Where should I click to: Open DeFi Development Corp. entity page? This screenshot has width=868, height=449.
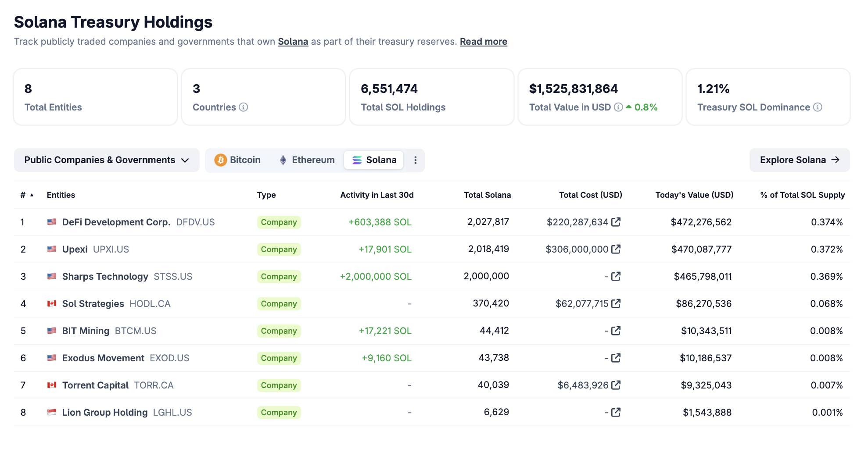[x=116, y=222]
